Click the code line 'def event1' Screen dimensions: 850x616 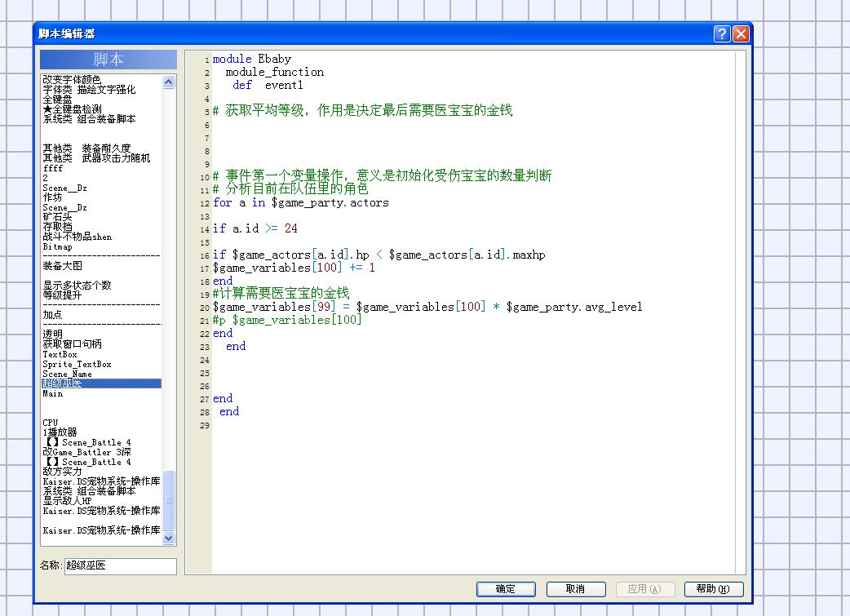[268, 85]
